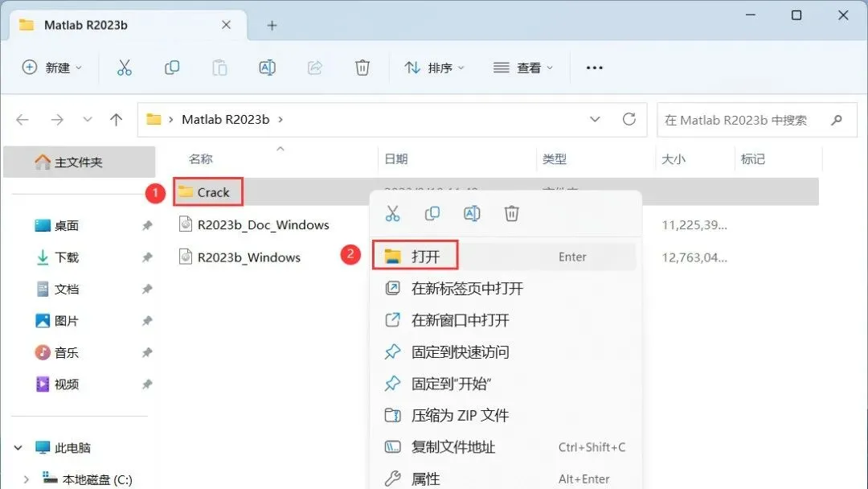Open 主文件夹 in sidebar
Image resolution: width=868 pixels, height=489 pixels.
tap(79, 162)
